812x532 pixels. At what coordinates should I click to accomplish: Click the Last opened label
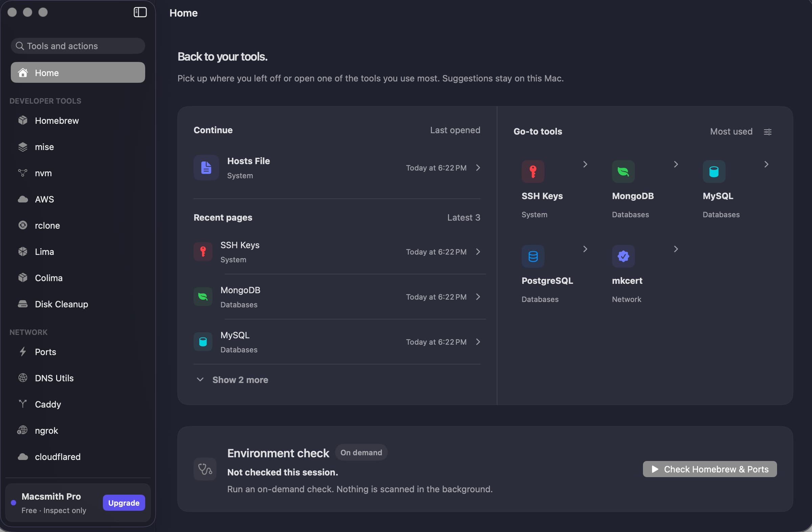455,130
